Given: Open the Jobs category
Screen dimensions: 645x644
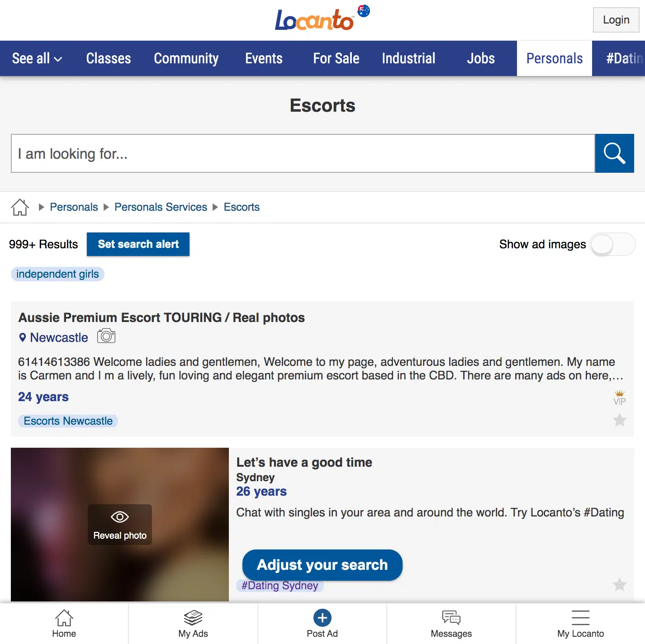Looking at the screenshot, I should click(481, 58).
